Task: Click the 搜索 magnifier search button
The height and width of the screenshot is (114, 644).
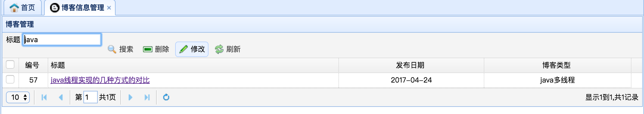Action: click(x=120, y=49)
